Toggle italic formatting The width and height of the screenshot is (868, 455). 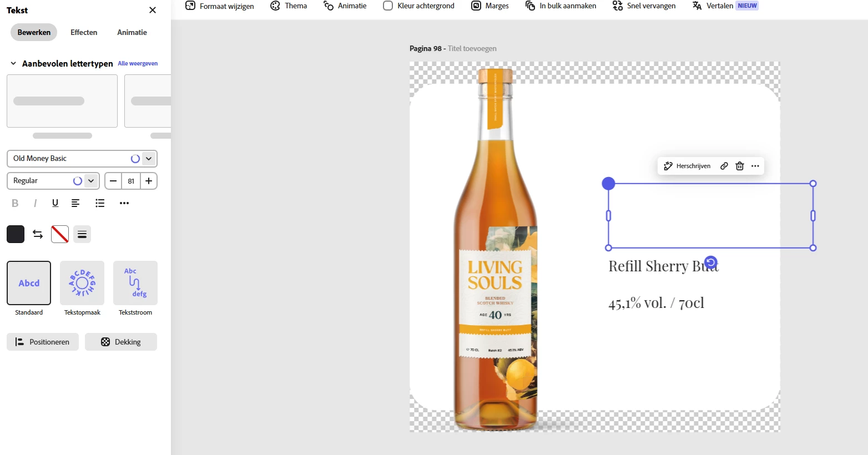point(35,203)
